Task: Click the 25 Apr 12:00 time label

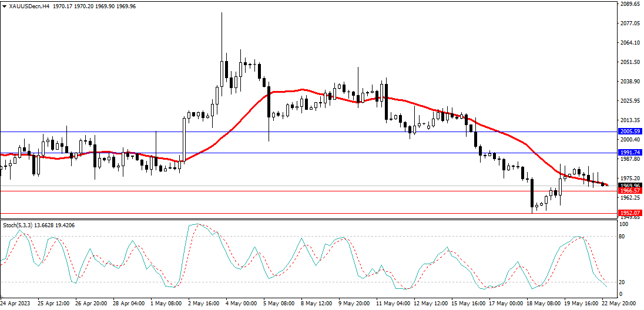Action: pyautogui.click(x=52, y=304)
